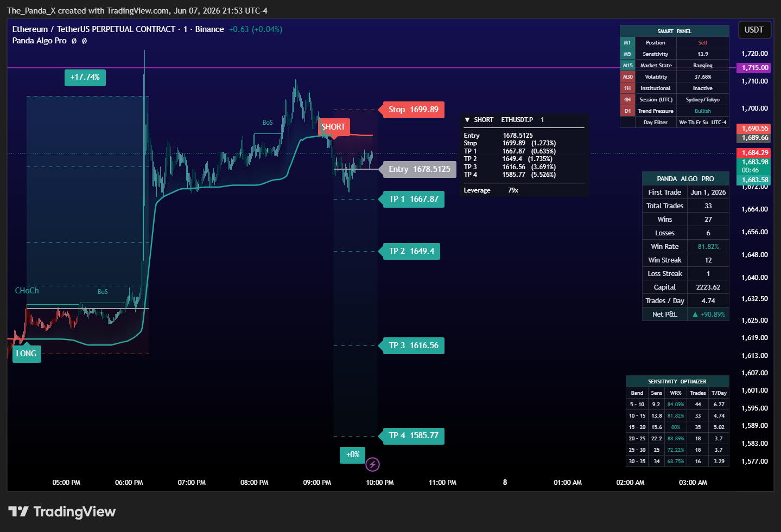
Task: Click the Panda Algo Pro indicator name
Action: click(x=40, y=41)
